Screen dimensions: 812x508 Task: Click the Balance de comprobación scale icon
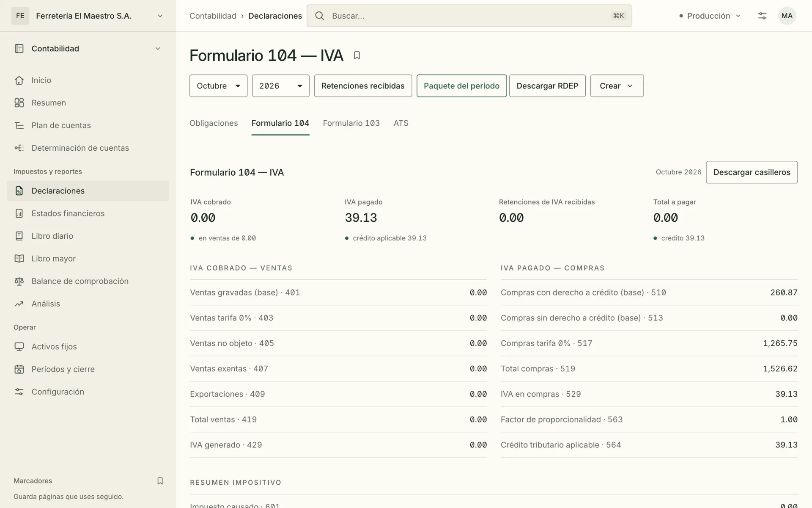point(19,281)
